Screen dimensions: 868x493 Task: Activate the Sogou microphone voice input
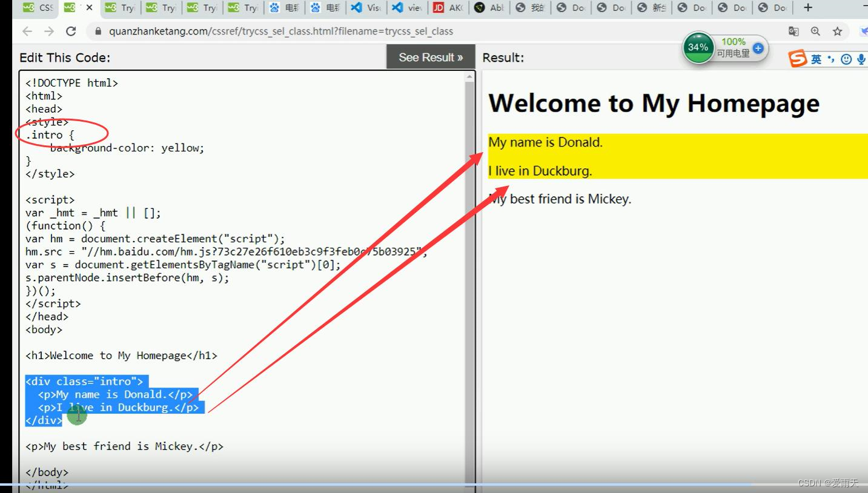[x=861, y=59]
